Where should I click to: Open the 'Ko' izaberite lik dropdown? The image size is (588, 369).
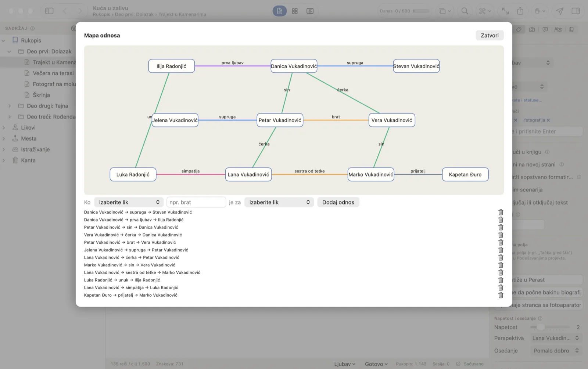[x=129, y=202]
